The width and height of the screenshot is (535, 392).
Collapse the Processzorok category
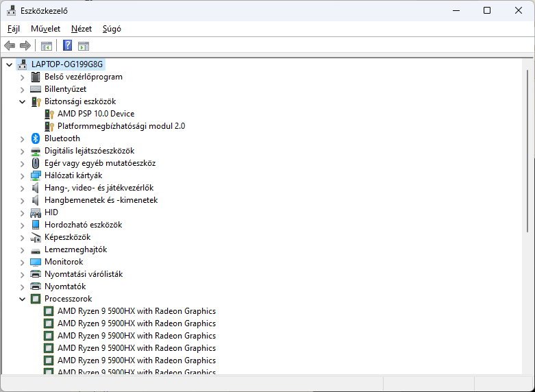[x=22, y=299]
